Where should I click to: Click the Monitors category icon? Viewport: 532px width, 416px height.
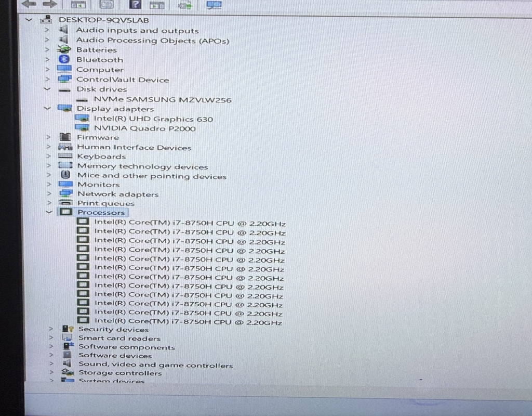[65, 184]
